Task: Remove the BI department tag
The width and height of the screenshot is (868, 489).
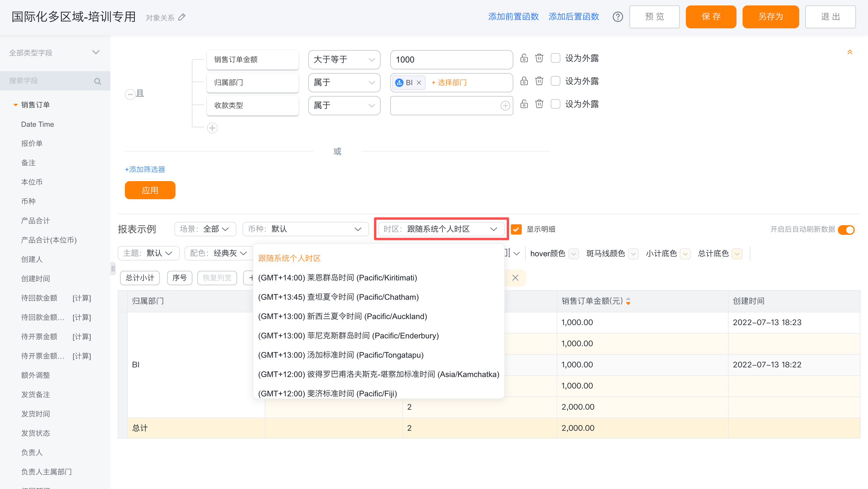Action: coord(419,83)
